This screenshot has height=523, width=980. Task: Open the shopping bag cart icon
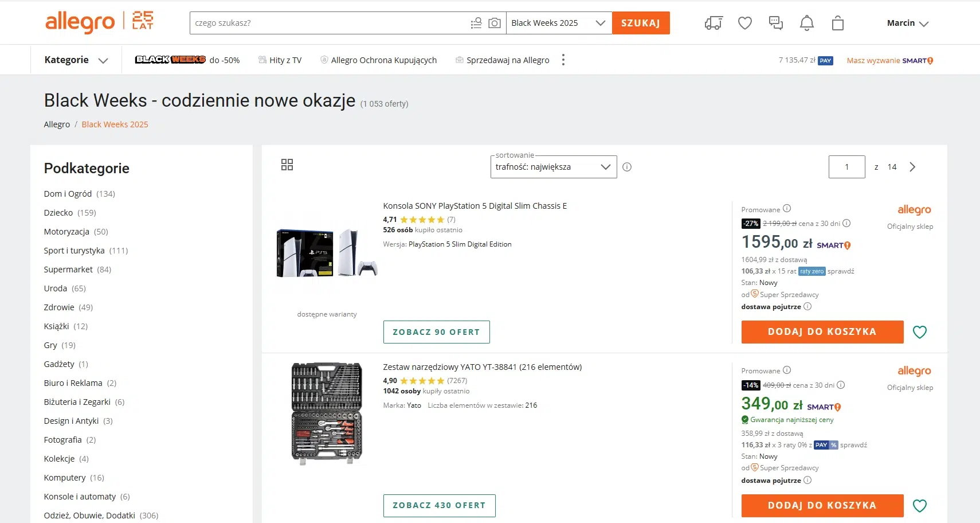pyautogui.click(x=838, y=23)
